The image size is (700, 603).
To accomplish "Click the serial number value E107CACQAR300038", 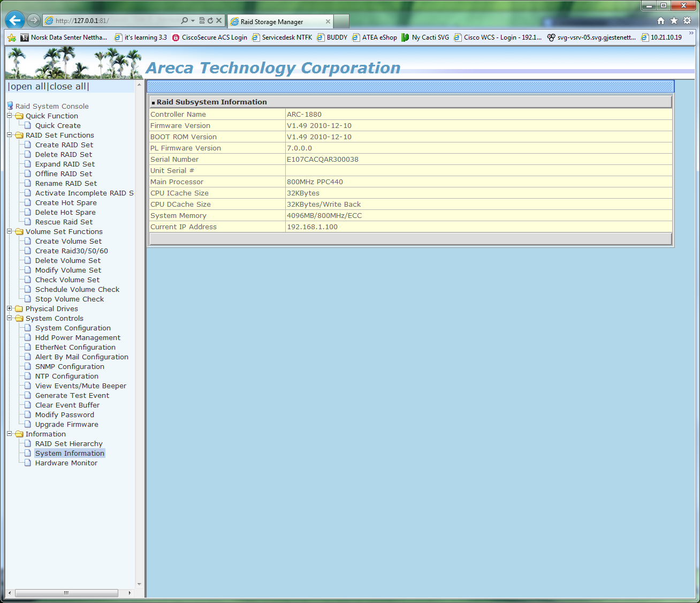I will (323, 159).
